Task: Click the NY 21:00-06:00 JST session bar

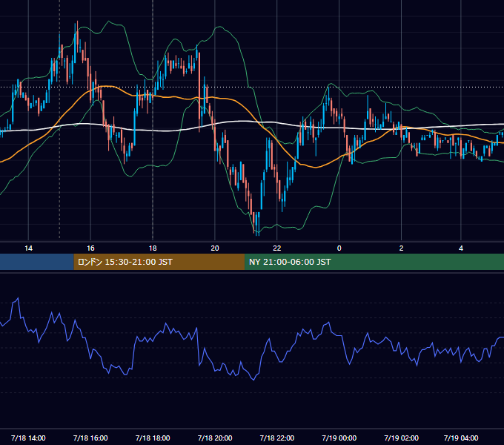Action: 374,262
